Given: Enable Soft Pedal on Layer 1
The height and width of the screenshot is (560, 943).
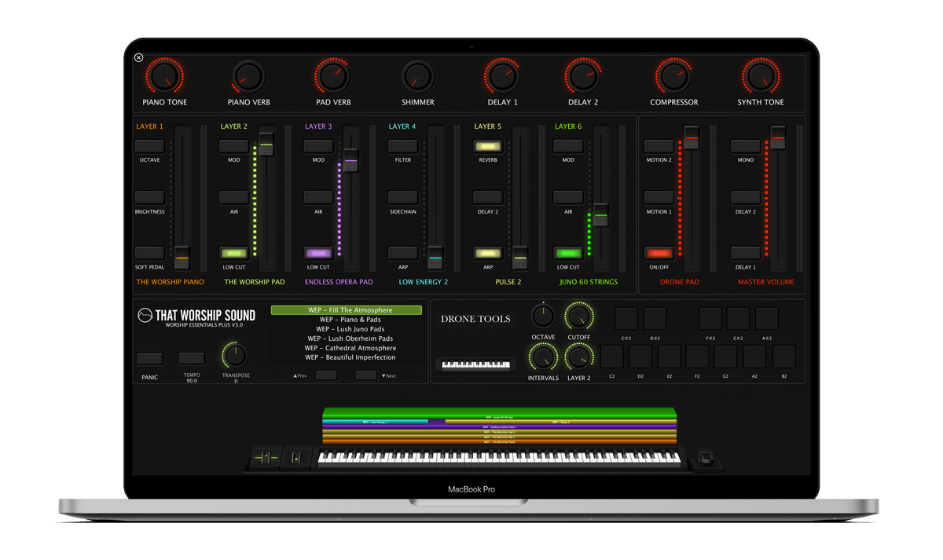Looking at the screenshot, I should [x=149, y=253].
